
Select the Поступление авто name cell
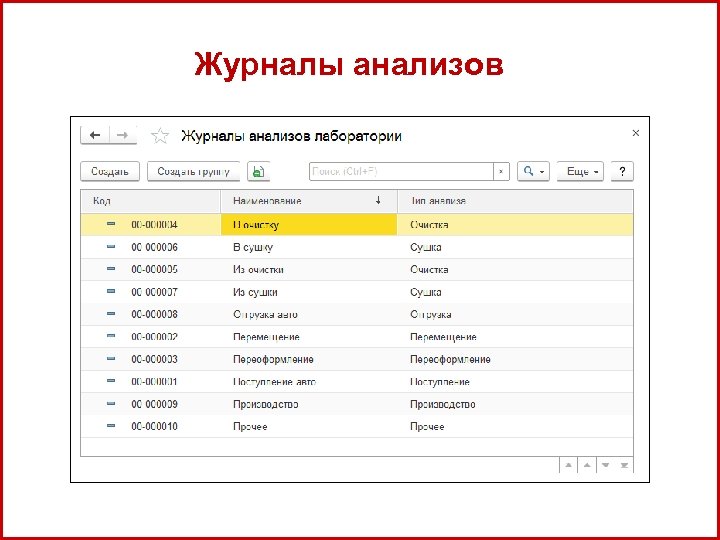pos(309,382)
